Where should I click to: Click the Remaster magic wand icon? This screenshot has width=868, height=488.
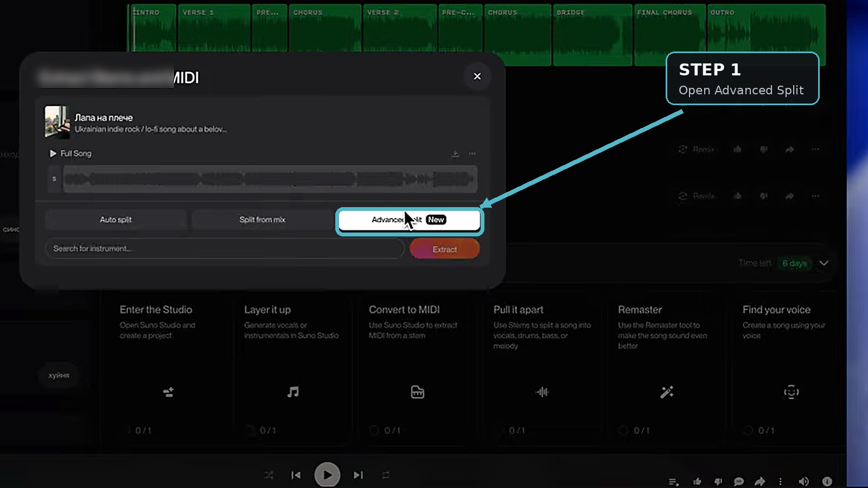click(667, 392)
